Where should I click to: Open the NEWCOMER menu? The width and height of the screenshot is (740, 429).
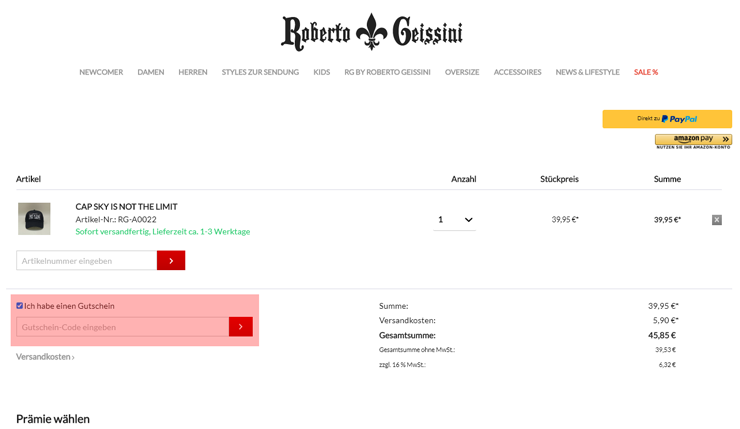[x=101, y=72]
